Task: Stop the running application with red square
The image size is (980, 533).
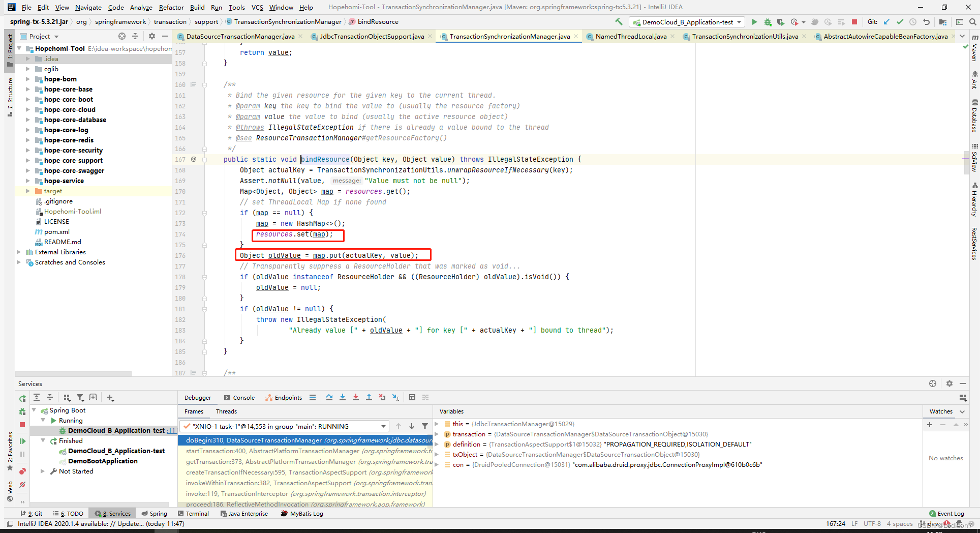Action: (854, 22)
